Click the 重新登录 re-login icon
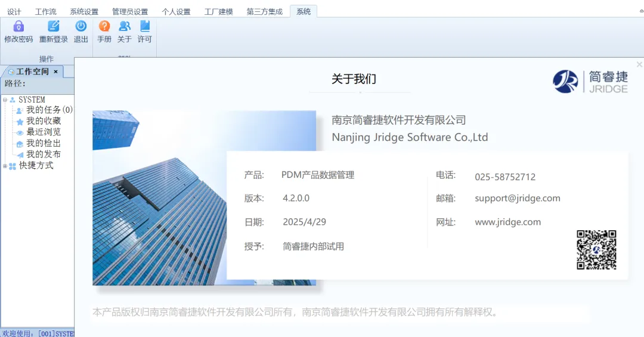This screenshot has height=337, width=644. coord(54,26)
